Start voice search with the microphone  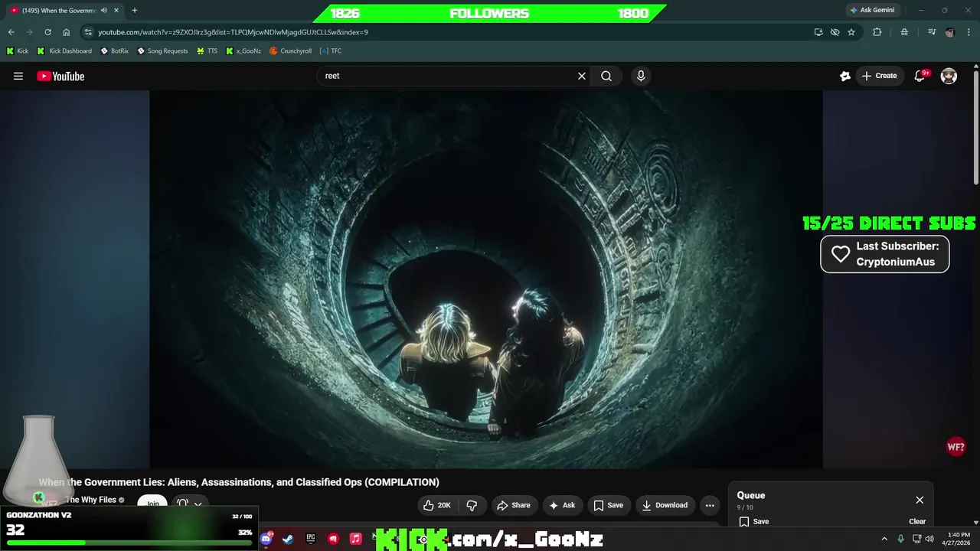[x=641, y=76]
